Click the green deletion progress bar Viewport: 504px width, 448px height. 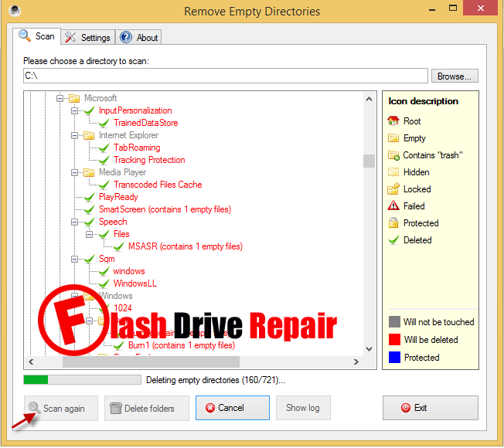click(x=82, y=380)
